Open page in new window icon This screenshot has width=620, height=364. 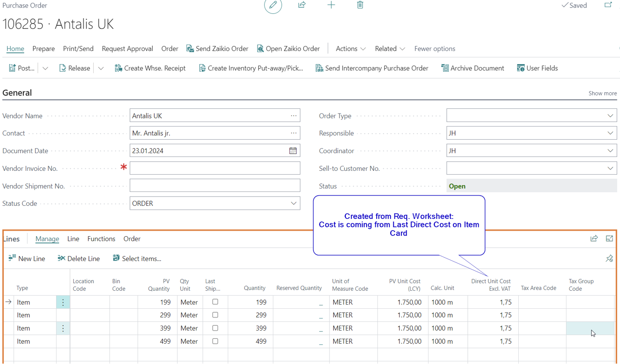[608, 5]
